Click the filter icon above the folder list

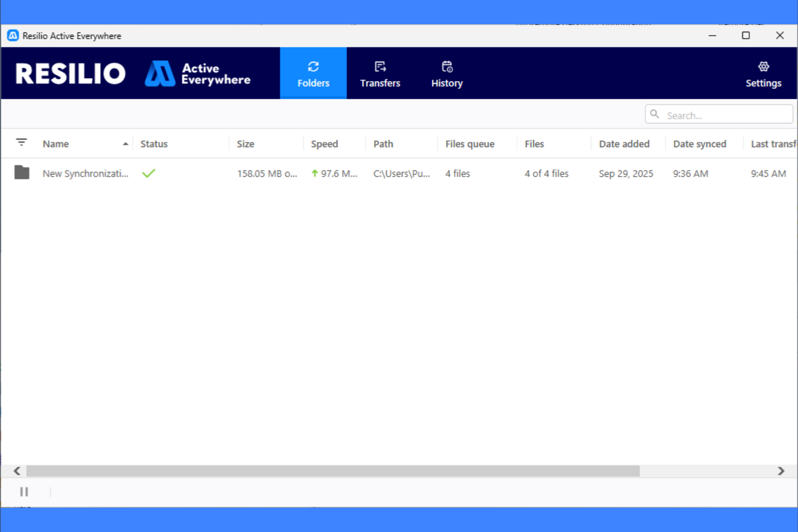pos(21,142)
